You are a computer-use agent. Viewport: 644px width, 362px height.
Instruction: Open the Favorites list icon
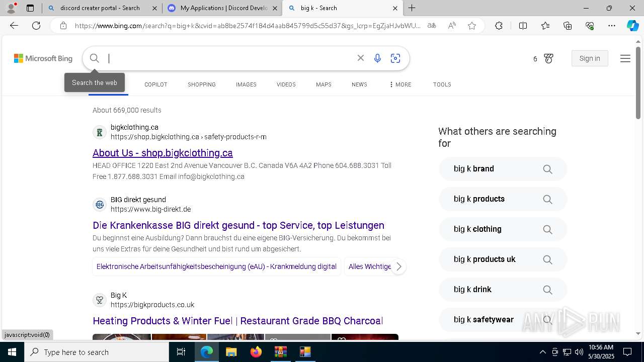tap(545, 26)
